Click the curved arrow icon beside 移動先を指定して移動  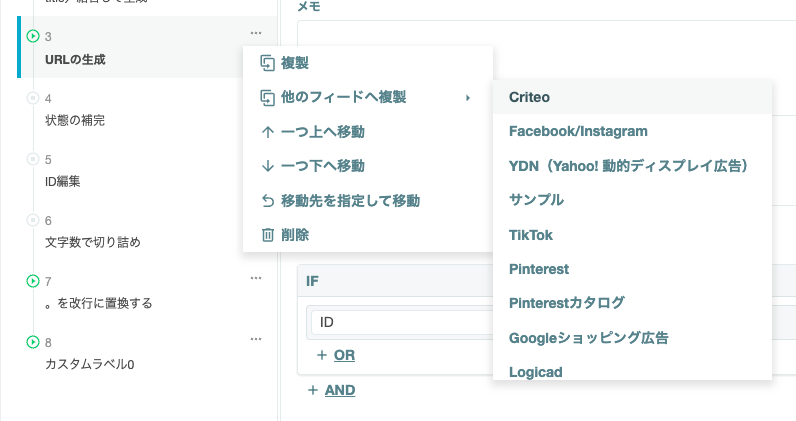click(268, 201)
